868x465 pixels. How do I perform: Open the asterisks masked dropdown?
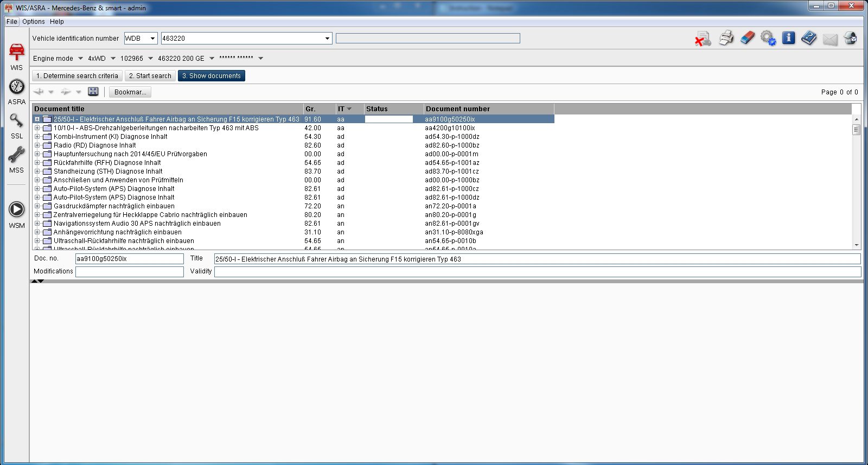click(x=260, y=59)
